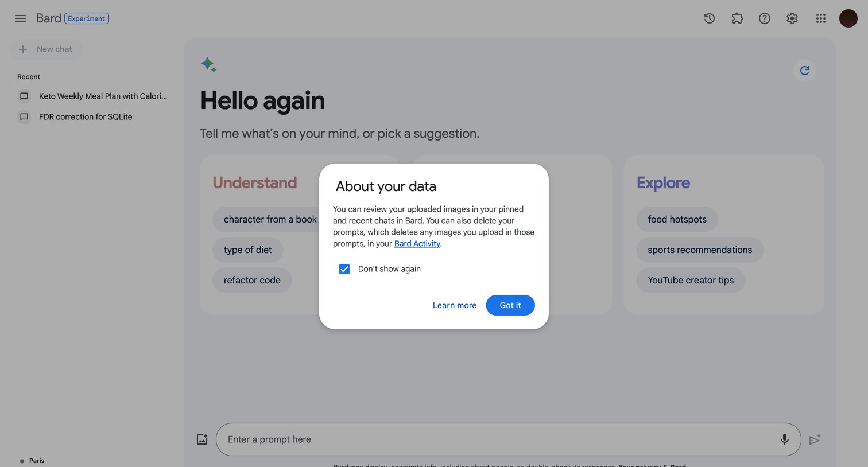Start a New chat
The height and width of the screenshot is (467, 868).
pyautogui.click(x=46, y=49)
